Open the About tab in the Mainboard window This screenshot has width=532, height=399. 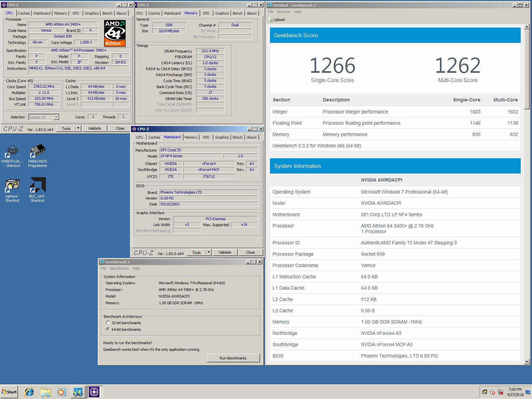click(252, 137)
